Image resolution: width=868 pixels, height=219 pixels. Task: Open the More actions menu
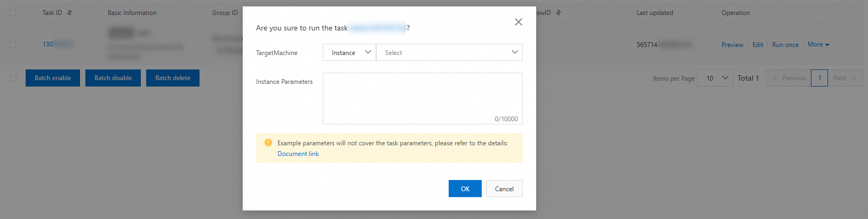pyautogui.click(x=818, y=44)
